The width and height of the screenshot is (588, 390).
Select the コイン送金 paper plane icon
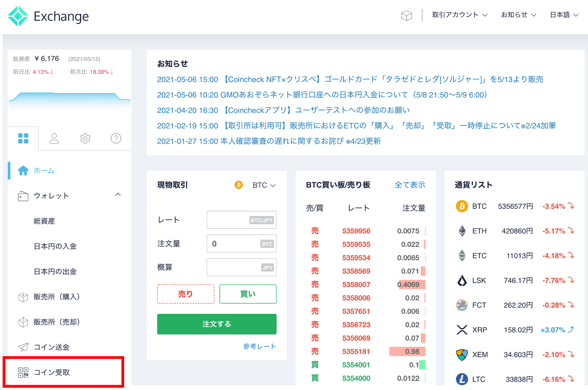[x=23, y=347]
